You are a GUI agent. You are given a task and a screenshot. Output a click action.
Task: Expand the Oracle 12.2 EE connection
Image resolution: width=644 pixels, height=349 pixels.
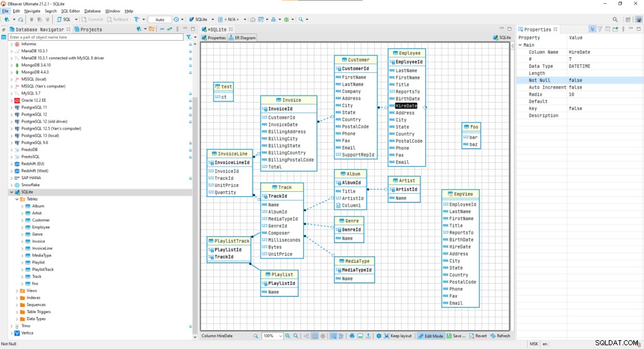coord(11,101)
